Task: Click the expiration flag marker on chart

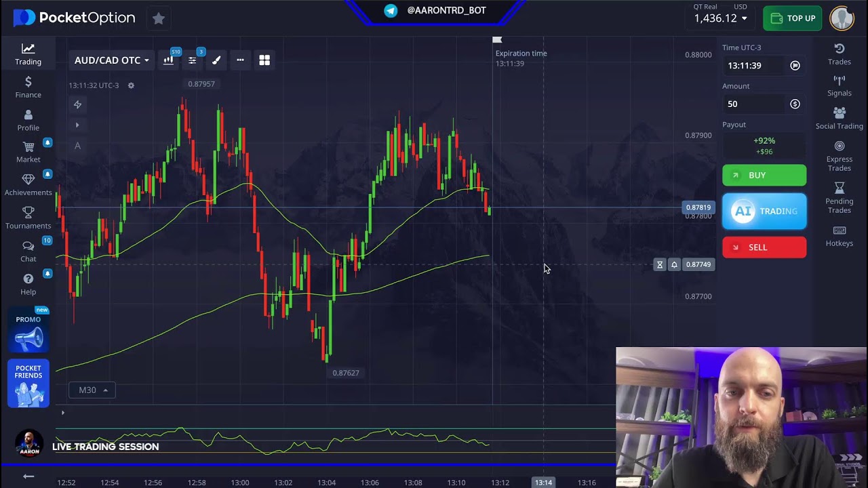Action: 497,40
